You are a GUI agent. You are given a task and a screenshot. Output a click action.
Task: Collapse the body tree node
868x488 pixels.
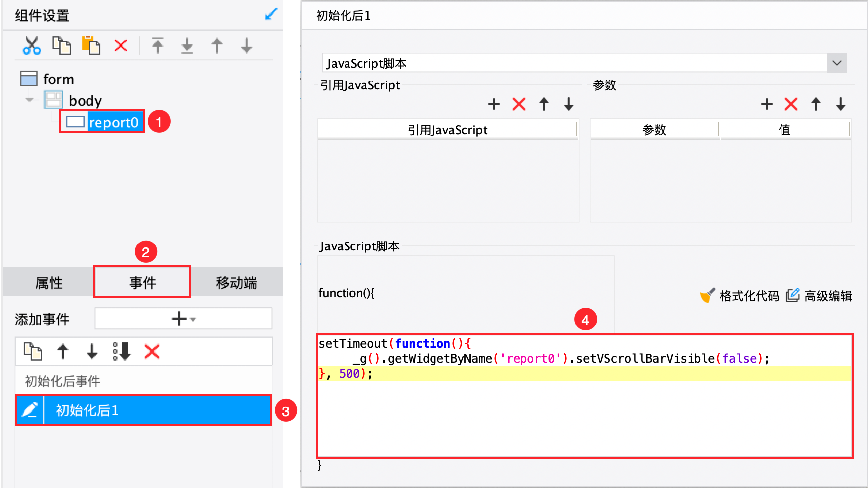(x=29, y=100)
